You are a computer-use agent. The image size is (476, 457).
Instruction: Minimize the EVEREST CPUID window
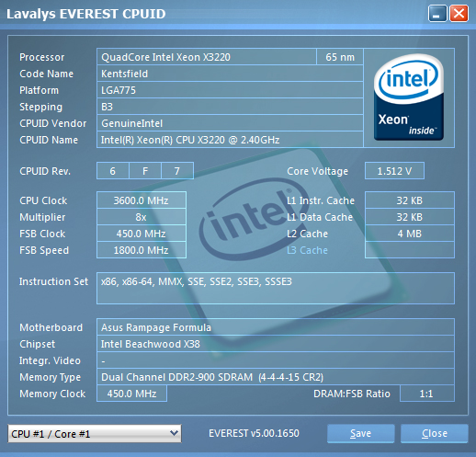click(x=437, y=14)
